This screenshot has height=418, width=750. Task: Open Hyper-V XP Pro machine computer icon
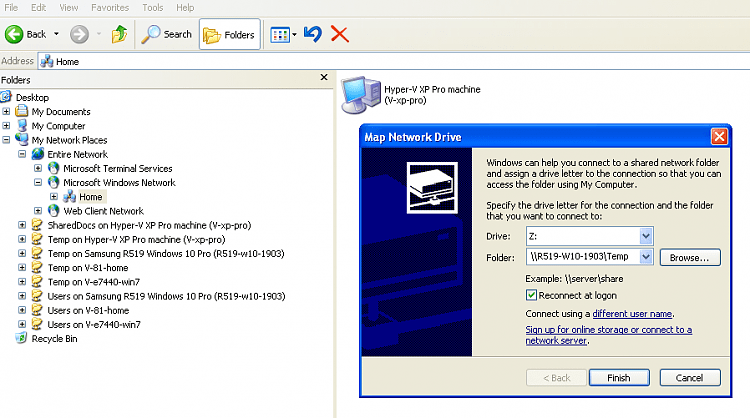click(361, 95)
